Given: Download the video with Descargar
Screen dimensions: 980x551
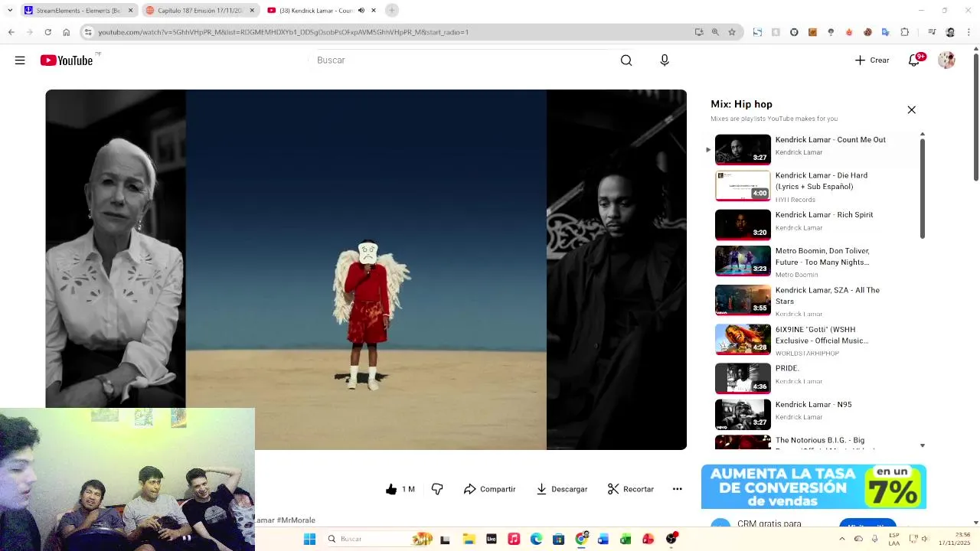Looking at the screenshot, I should pos(561,489).
